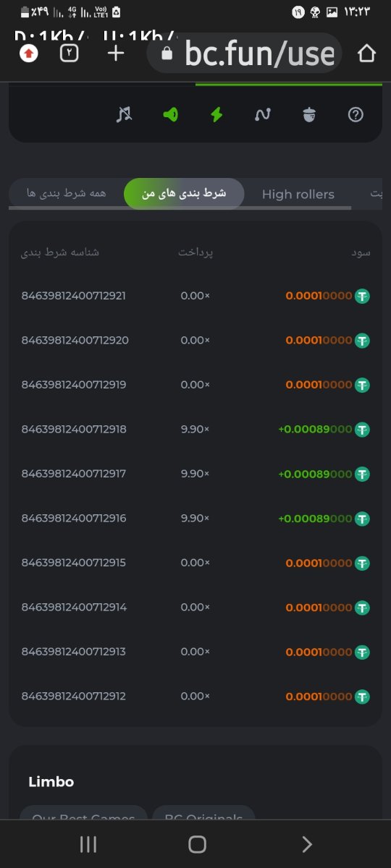Open bet ID 84639812400712918
The width and height of the screenshot is (391, 868).
click(x=74, y=429)
